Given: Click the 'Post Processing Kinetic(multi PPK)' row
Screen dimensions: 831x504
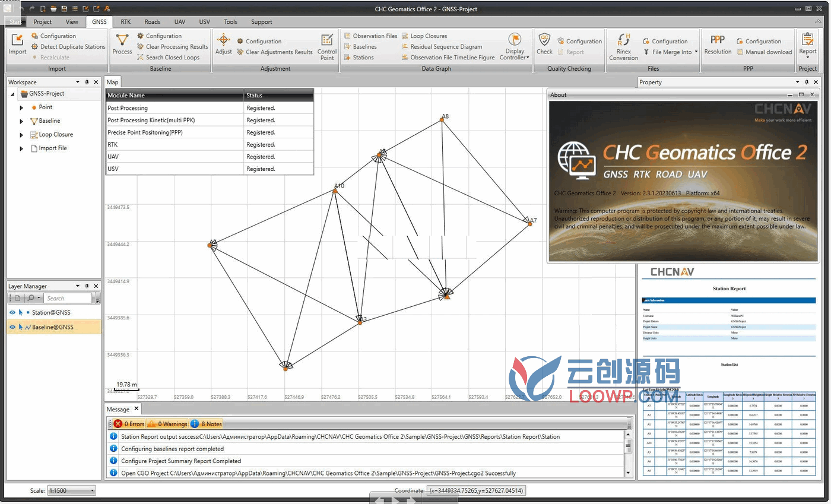Looking at the screenshot, I should [210, 121].
